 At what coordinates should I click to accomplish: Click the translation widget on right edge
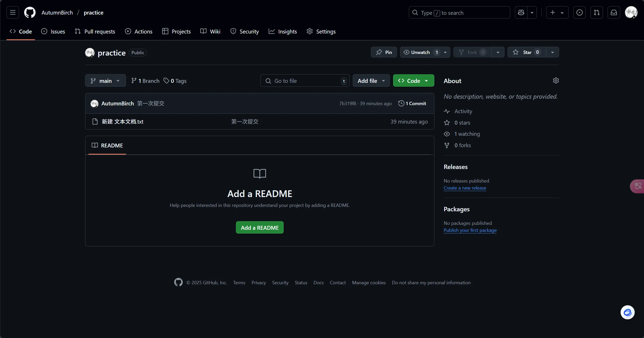[637, 186]
